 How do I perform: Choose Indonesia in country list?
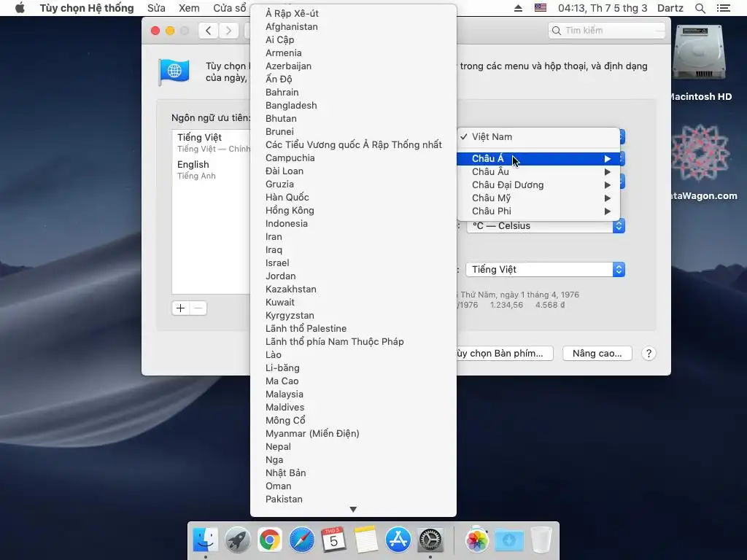pyautogui.click(x=353, y=223)
